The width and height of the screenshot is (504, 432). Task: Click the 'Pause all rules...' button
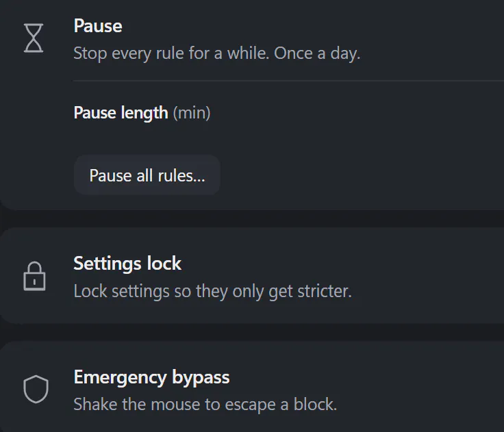tap(147, 175)
